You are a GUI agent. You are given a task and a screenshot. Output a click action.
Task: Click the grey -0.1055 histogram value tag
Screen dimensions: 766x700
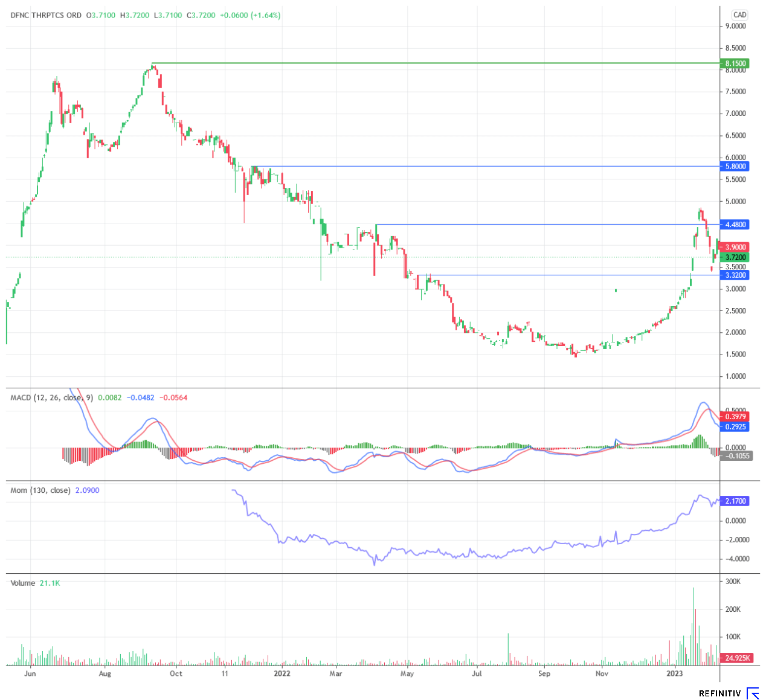click(735, 456)
